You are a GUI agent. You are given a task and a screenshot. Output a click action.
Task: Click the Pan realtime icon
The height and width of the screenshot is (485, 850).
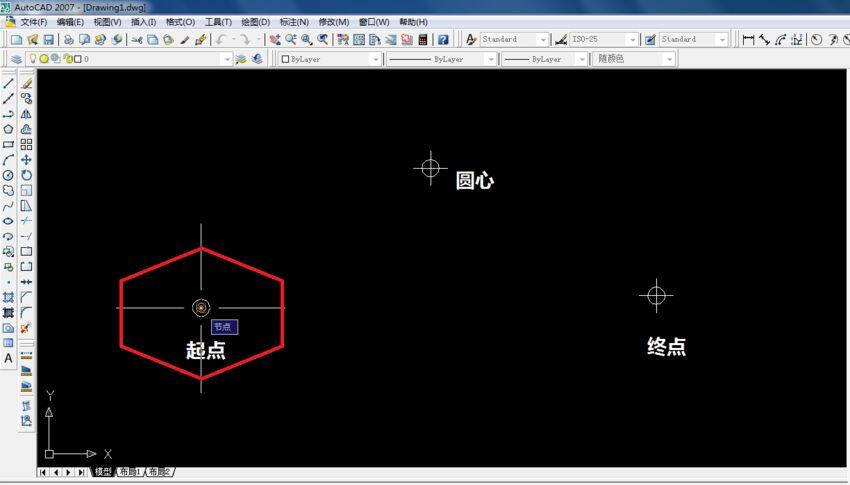coord(275,40)
